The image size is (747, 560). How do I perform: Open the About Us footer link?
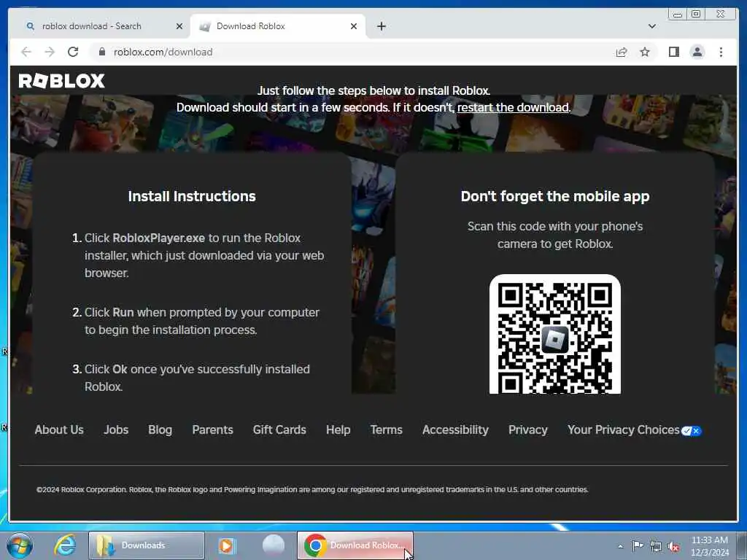coord(59,430)
